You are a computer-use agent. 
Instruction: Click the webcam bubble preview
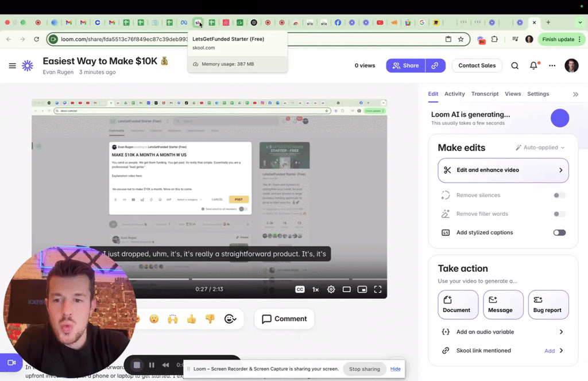[x=69, y=312]
